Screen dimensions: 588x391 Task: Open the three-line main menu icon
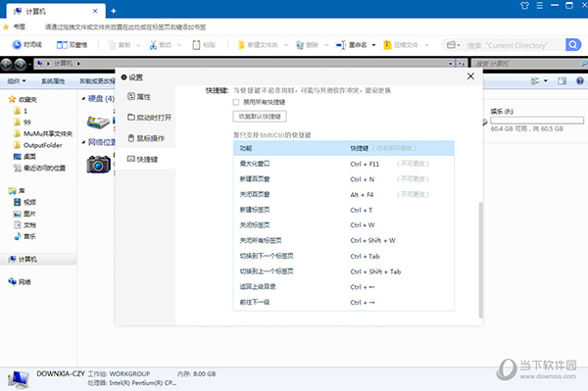[540, 6]
